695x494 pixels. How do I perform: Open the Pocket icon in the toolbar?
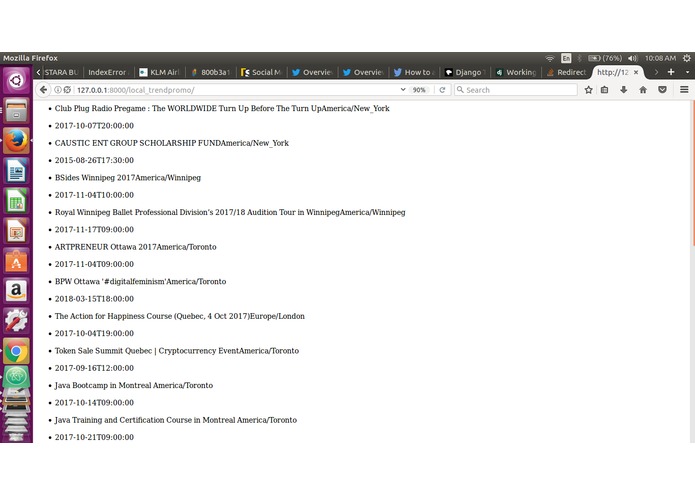click(x=662, y=90)
